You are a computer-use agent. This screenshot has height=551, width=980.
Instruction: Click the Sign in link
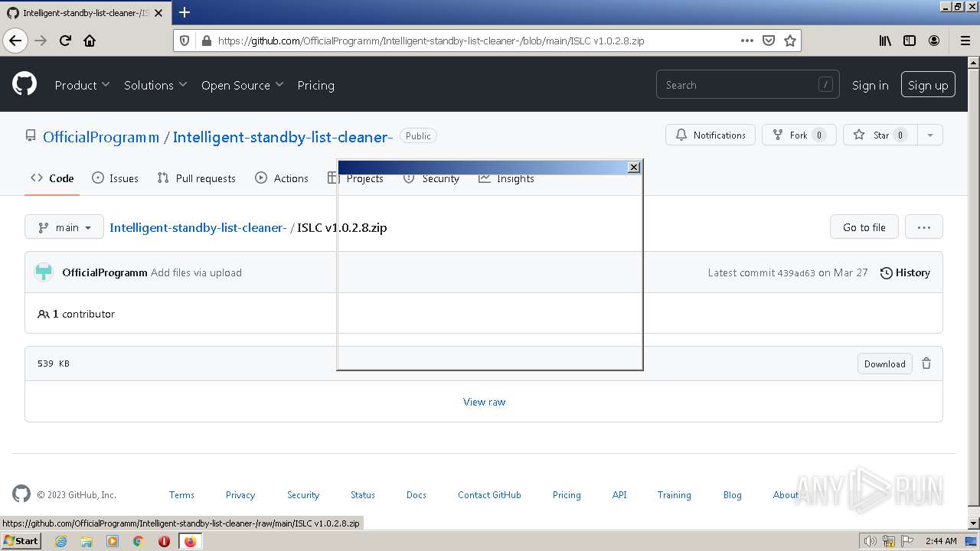[x=870, y=85]
